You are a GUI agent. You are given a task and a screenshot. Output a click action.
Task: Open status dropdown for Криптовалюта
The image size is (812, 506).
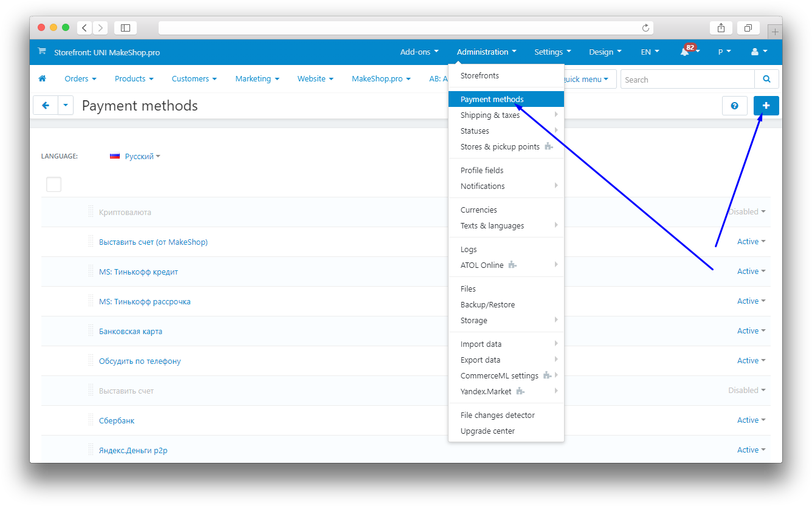pos(746,212)
